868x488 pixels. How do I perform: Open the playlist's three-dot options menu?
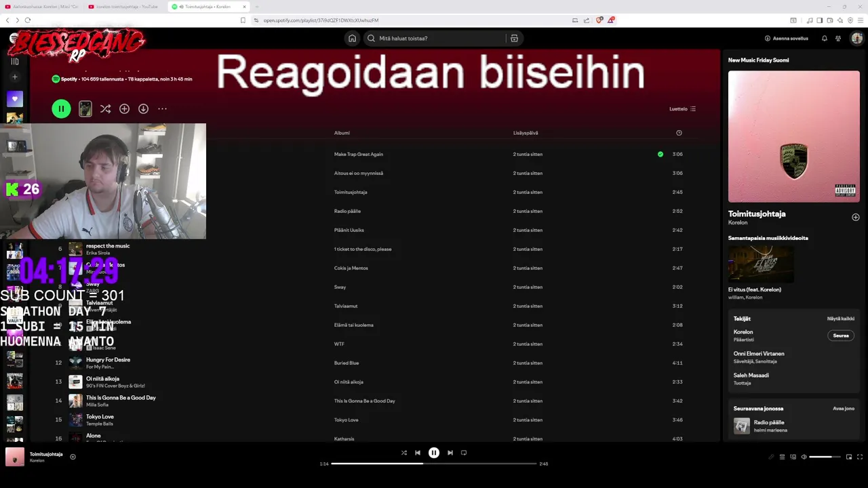click(162, 108)
